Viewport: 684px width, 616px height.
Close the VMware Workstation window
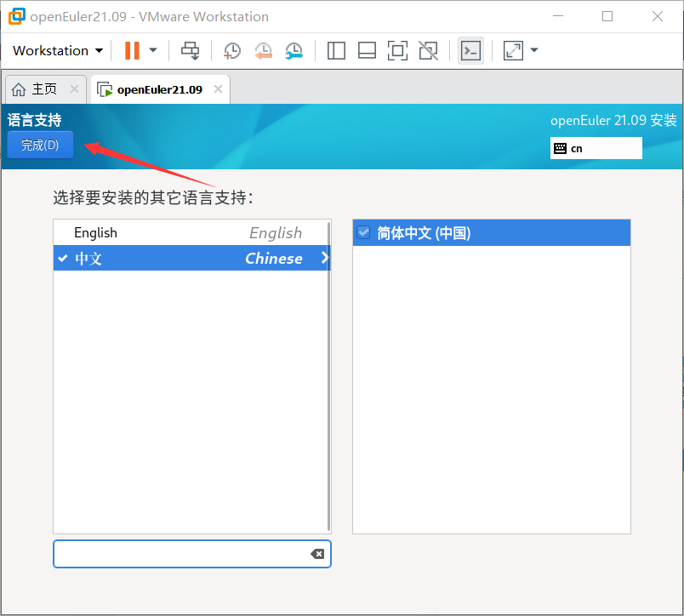[658, 16]
